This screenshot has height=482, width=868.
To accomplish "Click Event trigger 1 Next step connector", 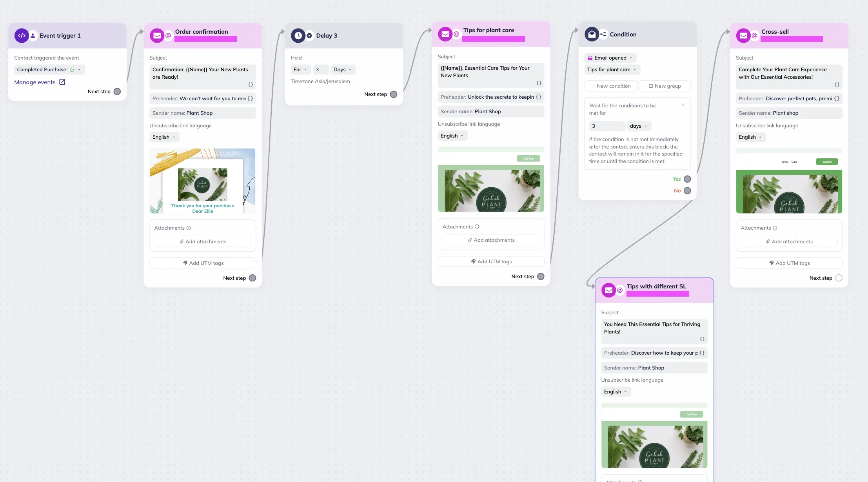I will pyautogui.click(x=117, y=92).
